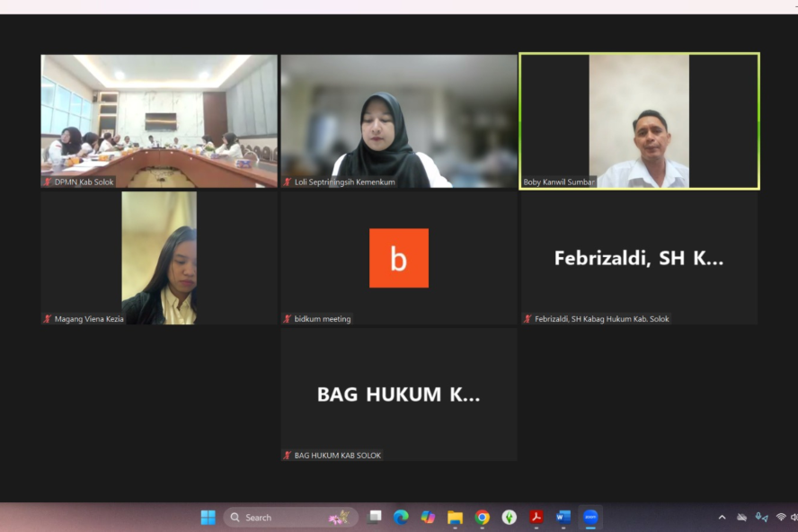Open Adobe Acrobat from the taskbar
This screenshot has width=798, height=532.
(x=536, y=518)
